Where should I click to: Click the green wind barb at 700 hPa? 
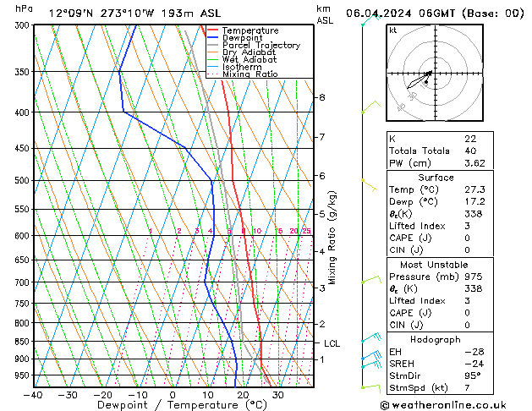(x=371, y=280)
